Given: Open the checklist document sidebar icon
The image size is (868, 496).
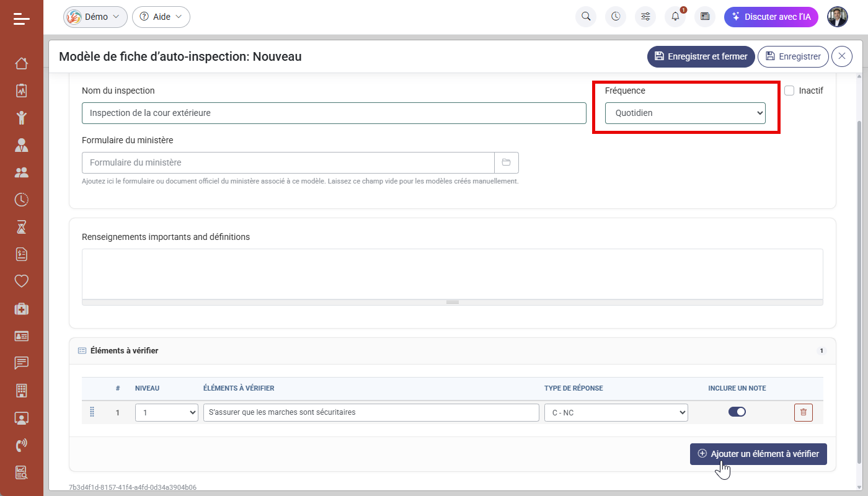Looking at the screenshot, I should [22, 254].
